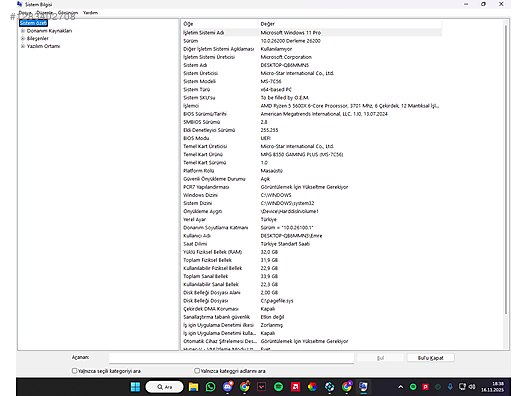
Task: Select the Saat Dilimi row
Action: [311, 244]
